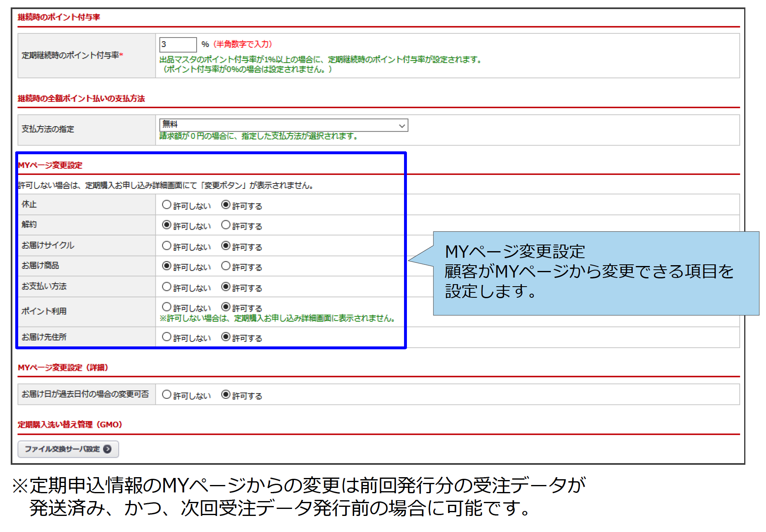Viewport: 766px width, 532px height.
Task: Select 許可する for お届け日が過去日付の場合の変更可否
Action: coord(226,395)
